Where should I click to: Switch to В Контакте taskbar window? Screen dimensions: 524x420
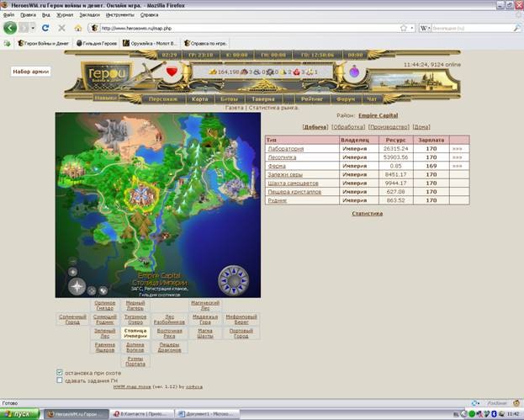143,414
